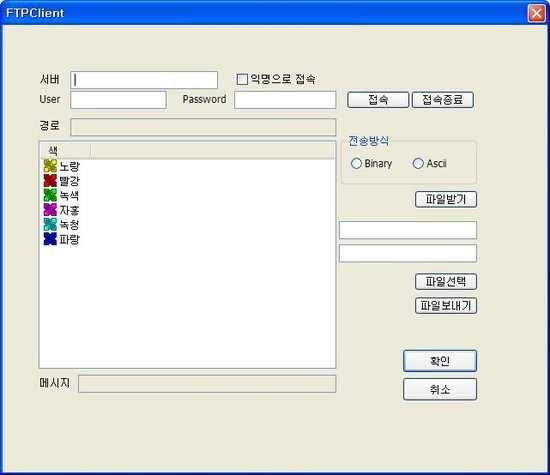550x475 pixels.
Task: Cancel with the 취소 button
Action: [440, 389]
